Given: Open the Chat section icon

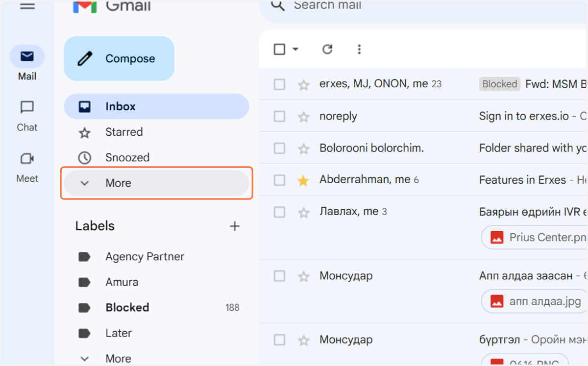Looking at the screenshot, I should pyautogui.click(x=27, y=107).
